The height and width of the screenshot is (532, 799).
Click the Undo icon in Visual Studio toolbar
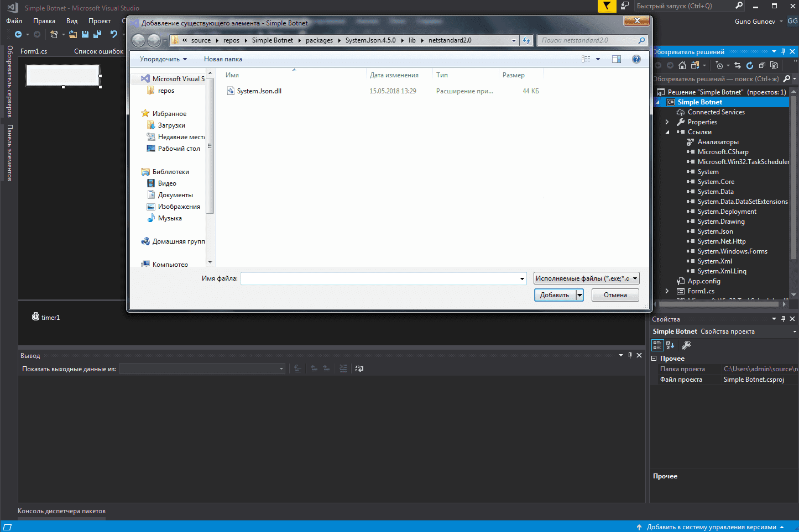point(113,34)
